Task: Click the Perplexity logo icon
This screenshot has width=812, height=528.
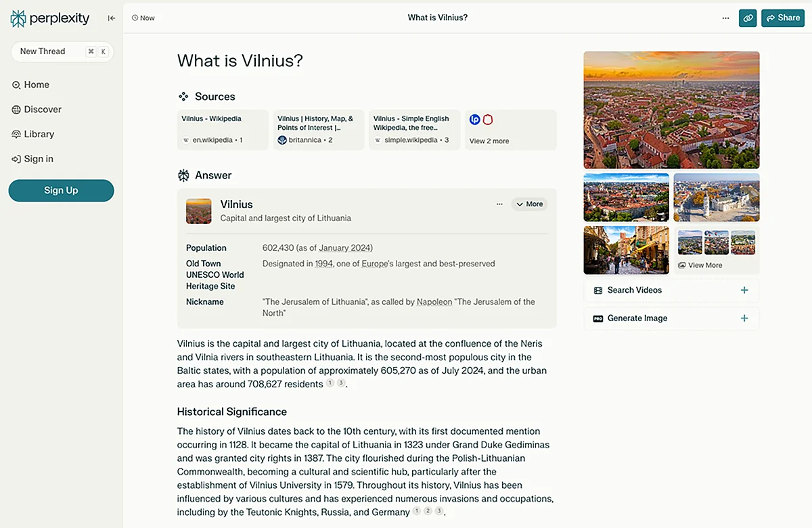Action: [18, 18]
